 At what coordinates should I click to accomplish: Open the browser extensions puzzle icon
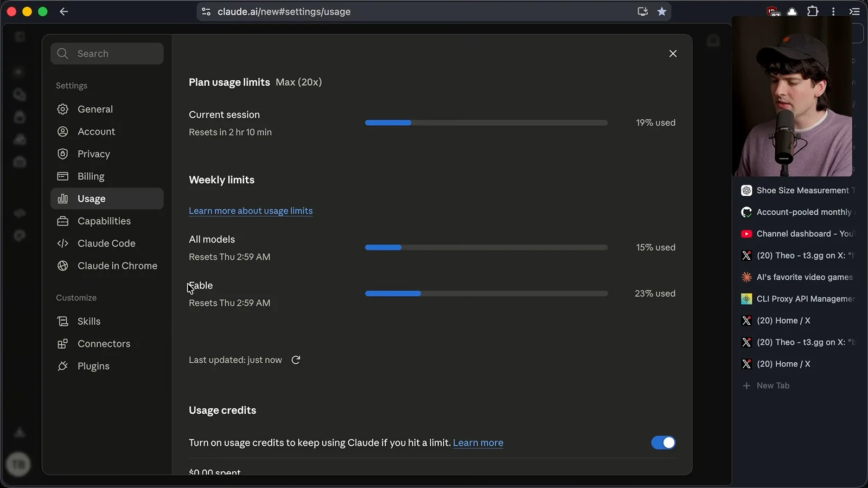(x=813, y=11)
